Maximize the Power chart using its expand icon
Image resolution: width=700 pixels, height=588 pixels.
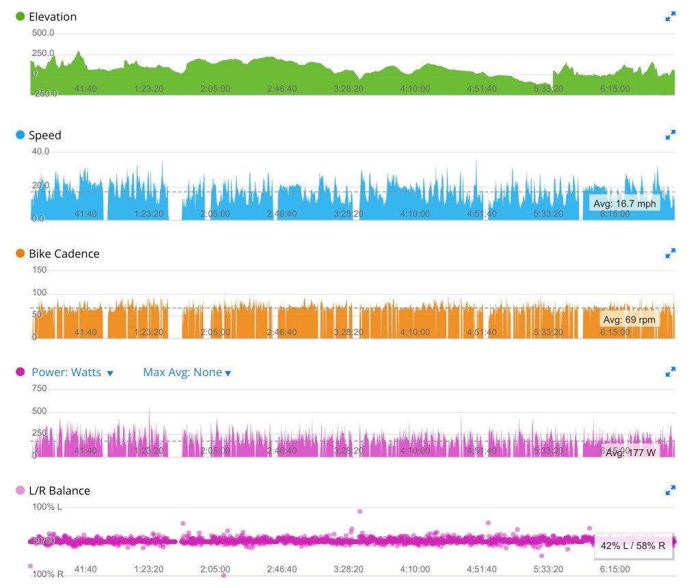(670, 372)
